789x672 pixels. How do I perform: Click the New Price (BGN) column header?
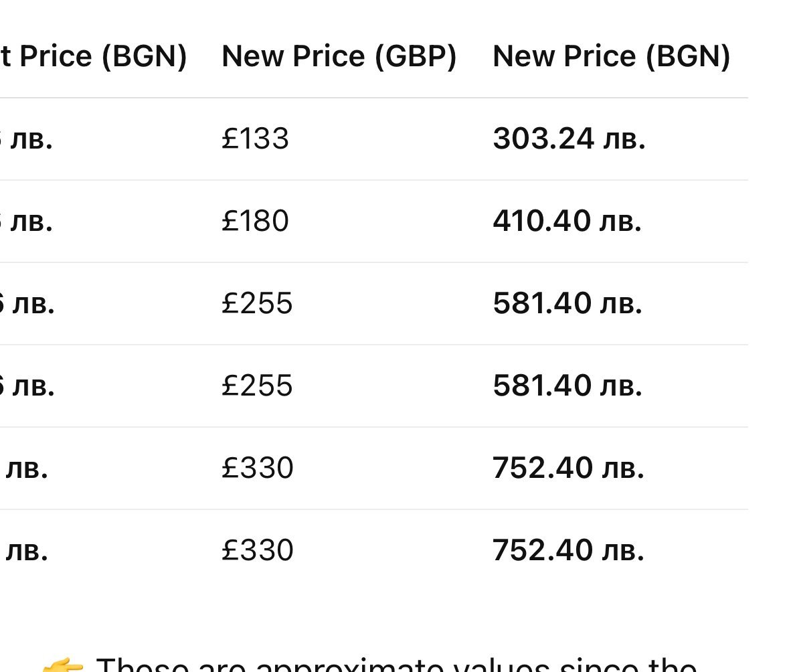tap(611, 56)
